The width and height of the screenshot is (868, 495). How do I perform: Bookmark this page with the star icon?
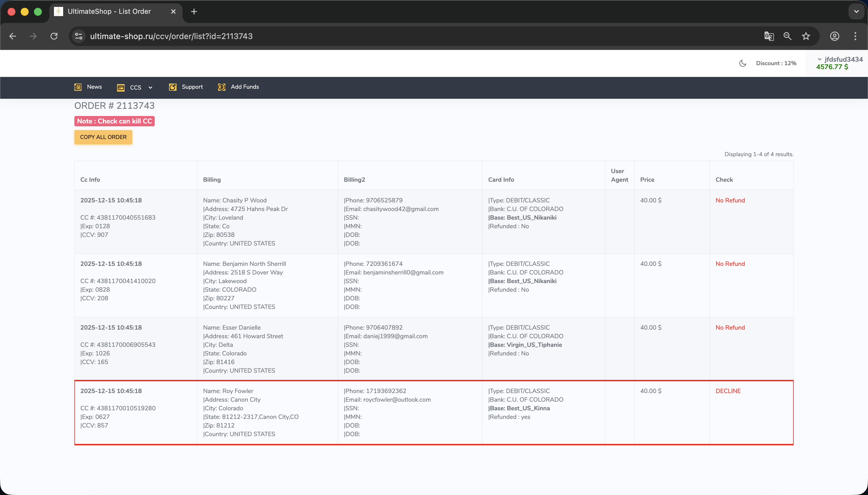(x=806, y=36)
